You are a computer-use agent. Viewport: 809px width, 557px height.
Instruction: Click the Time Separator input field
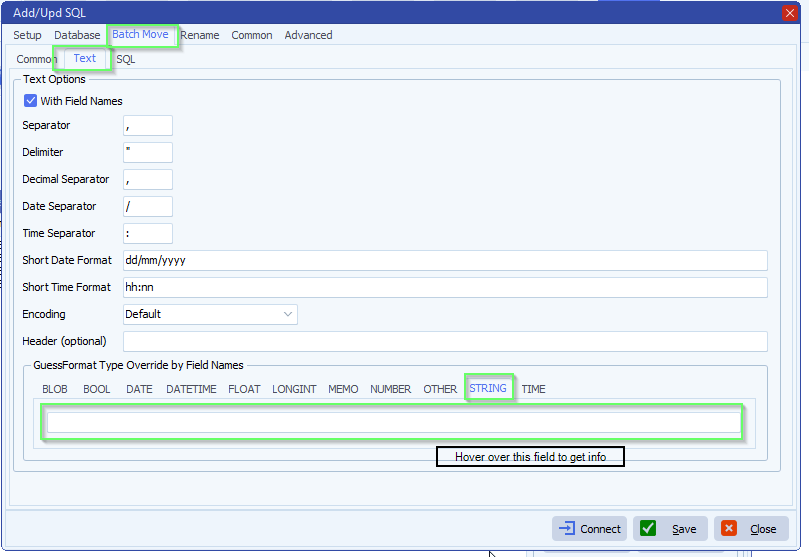pyautogui.click(x=148, y=233)
